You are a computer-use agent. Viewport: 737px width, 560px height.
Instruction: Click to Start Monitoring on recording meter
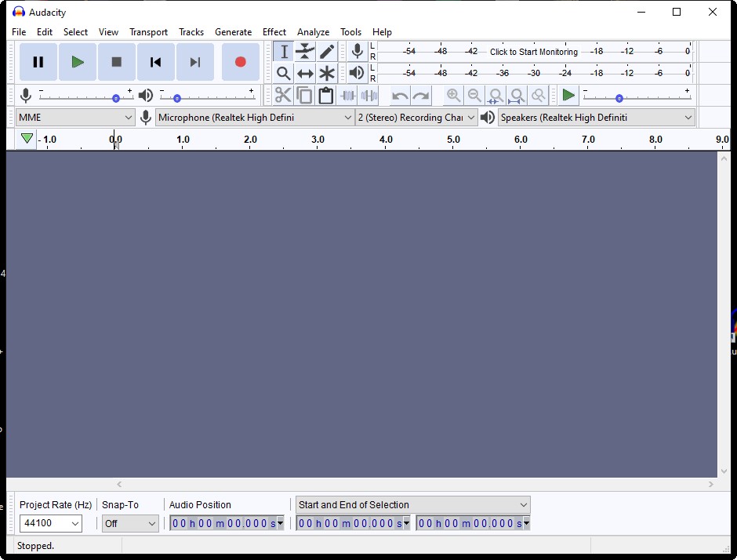(x=533, y=52)
